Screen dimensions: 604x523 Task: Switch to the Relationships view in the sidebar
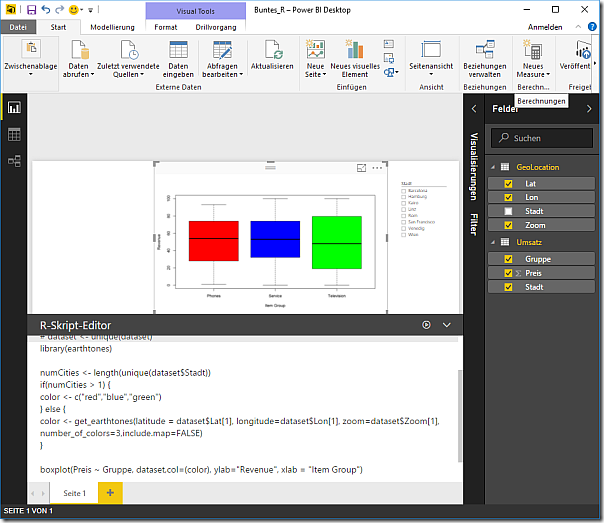click(14, 161)
